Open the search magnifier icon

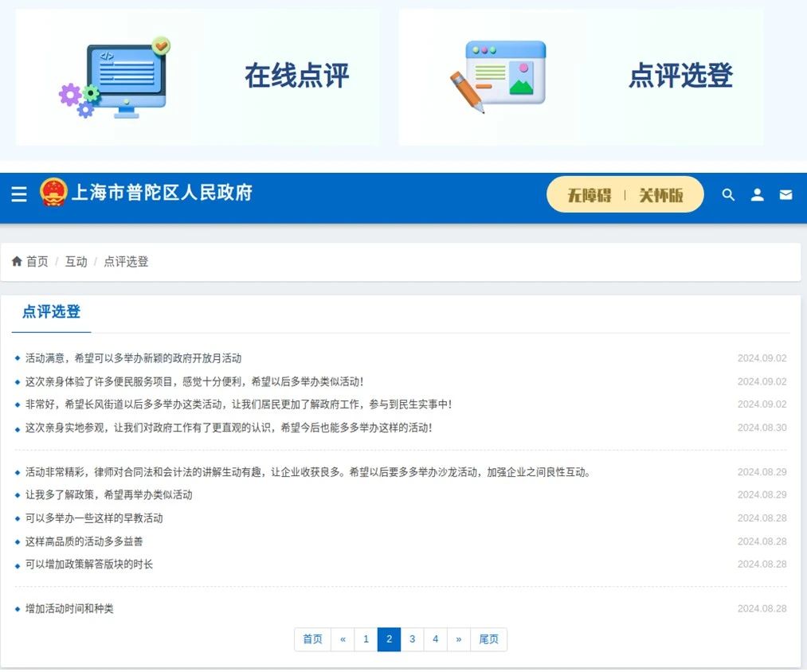coord(728,195)
